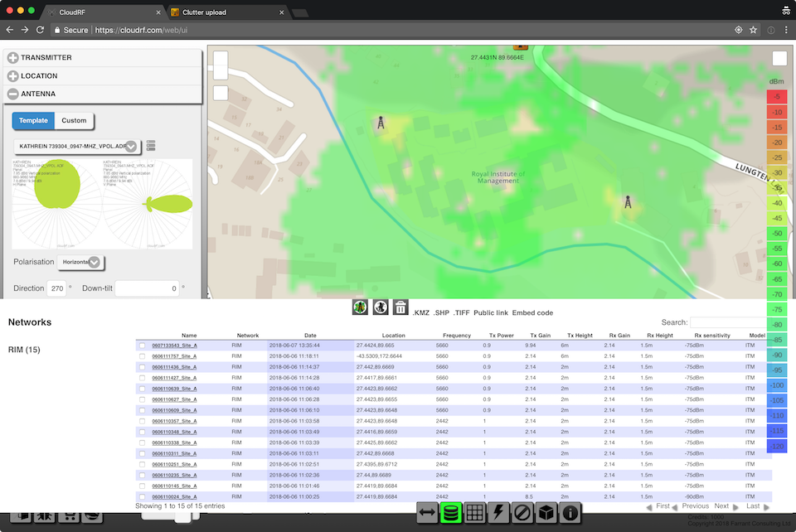Image resolution: width=796 pixels, height=532 pixels.
Task: Select the prohibition icon in bottom toolbar
Action: [x=521, y=512]
